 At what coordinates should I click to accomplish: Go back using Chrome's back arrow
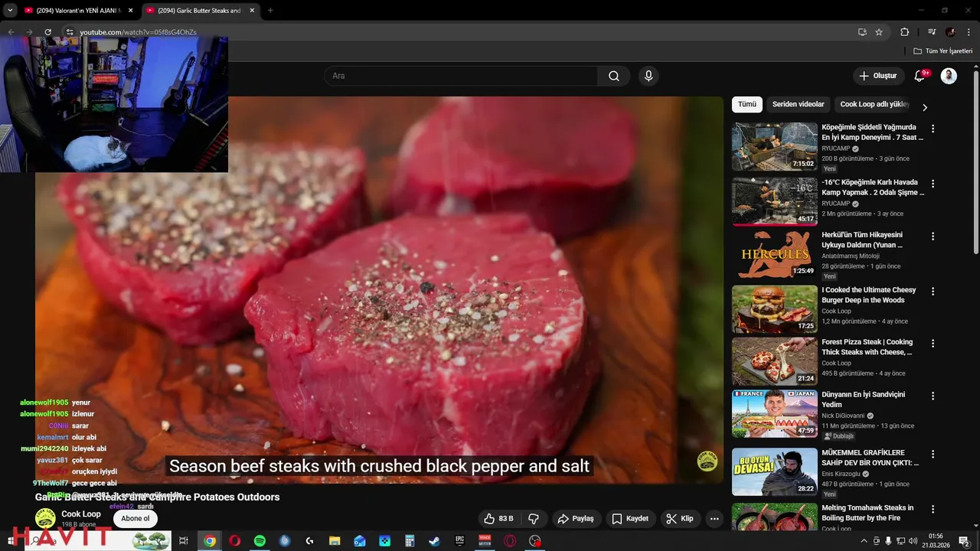click(11, 32)
